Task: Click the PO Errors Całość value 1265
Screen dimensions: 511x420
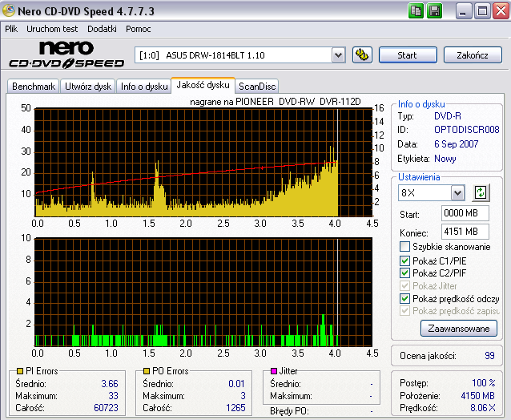Action: coord(235,408)
